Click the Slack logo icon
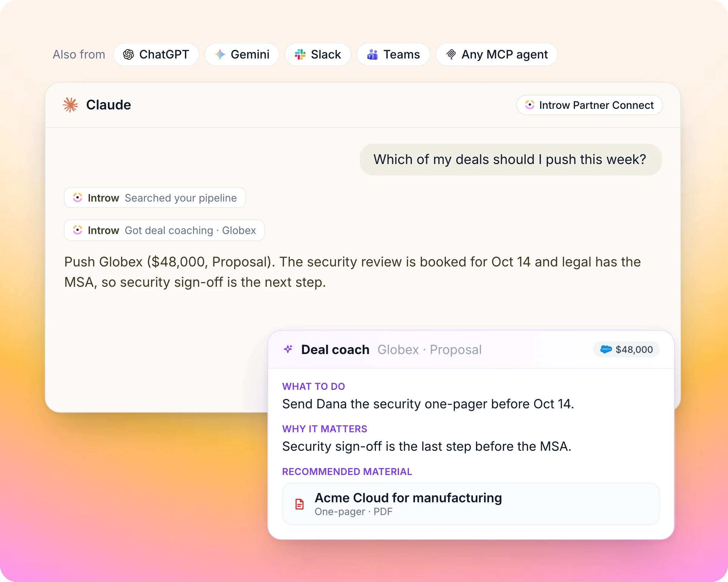Image resolution: width=728 pixels, height=582 pixels. [300, 54]
